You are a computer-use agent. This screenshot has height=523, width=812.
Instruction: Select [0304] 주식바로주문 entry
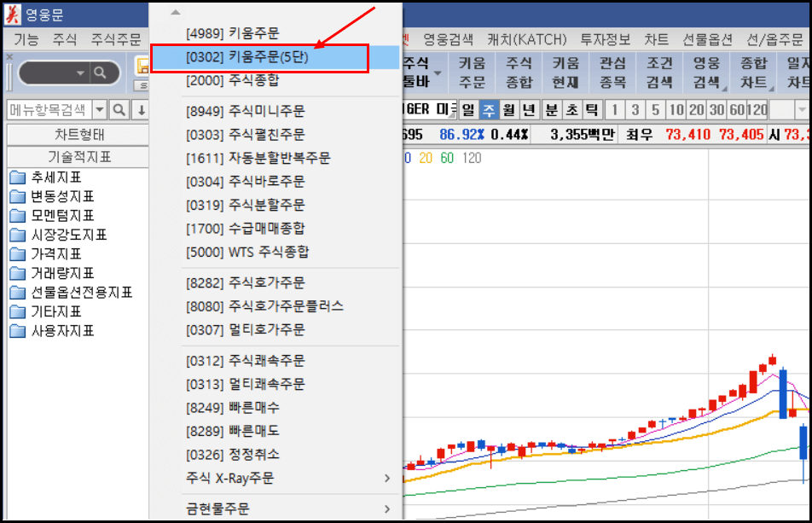point(275,181)
